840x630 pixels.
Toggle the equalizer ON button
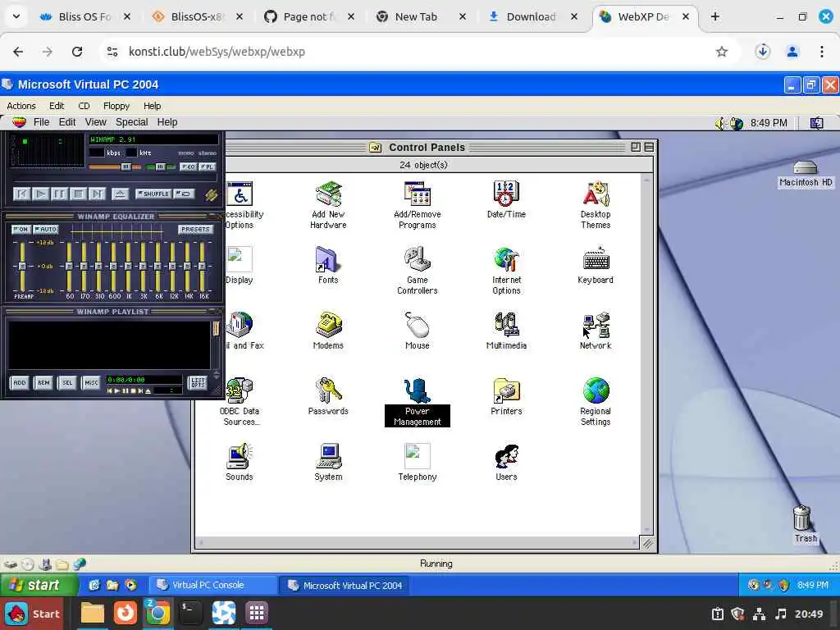(x=21, y=230)
